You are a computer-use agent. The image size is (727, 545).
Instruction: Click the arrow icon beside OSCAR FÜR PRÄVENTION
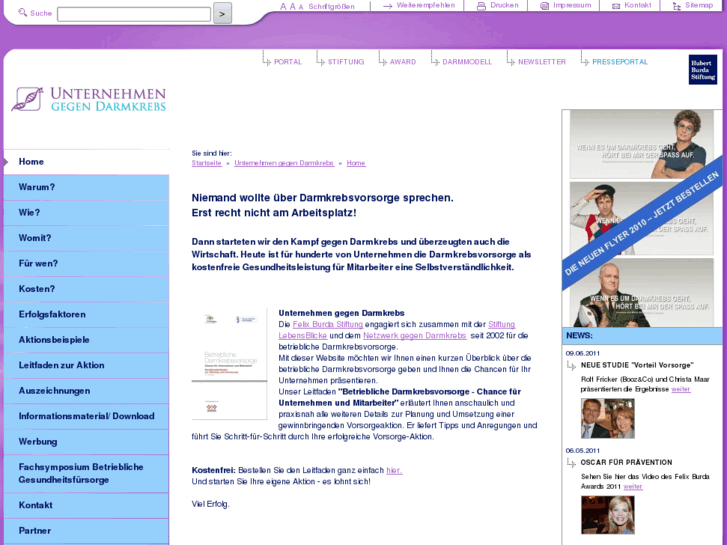pyautogui.click(x=571, y=463)
